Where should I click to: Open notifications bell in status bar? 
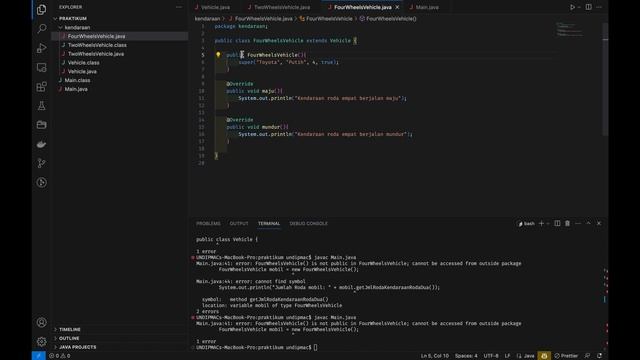[x=599, y=356]
